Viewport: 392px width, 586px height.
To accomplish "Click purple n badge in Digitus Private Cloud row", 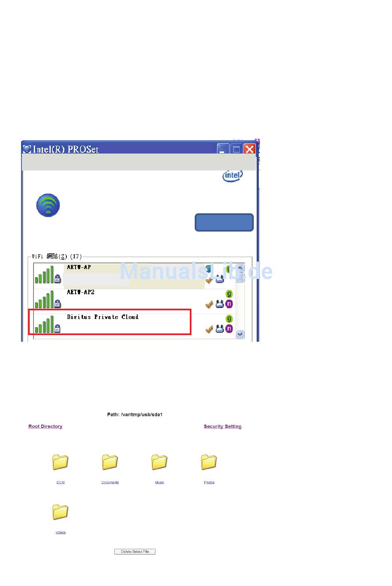I will coord(229,329).
